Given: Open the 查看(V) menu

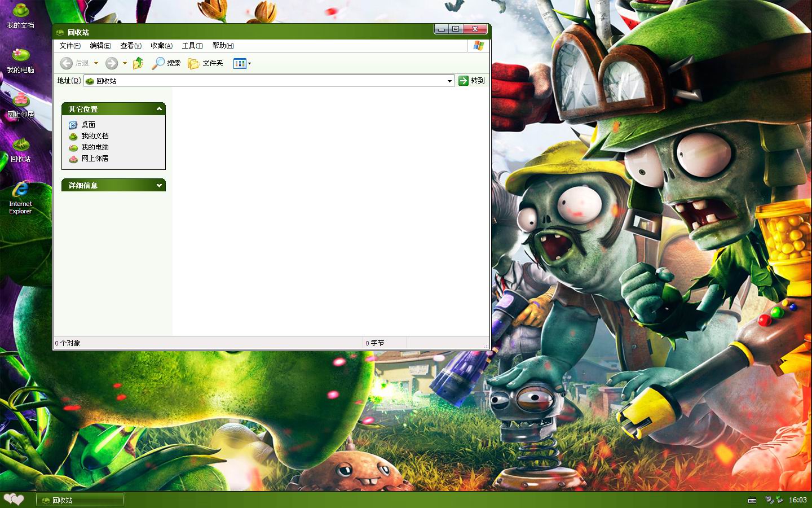Looking at the screenshot, I should (131, 46).
